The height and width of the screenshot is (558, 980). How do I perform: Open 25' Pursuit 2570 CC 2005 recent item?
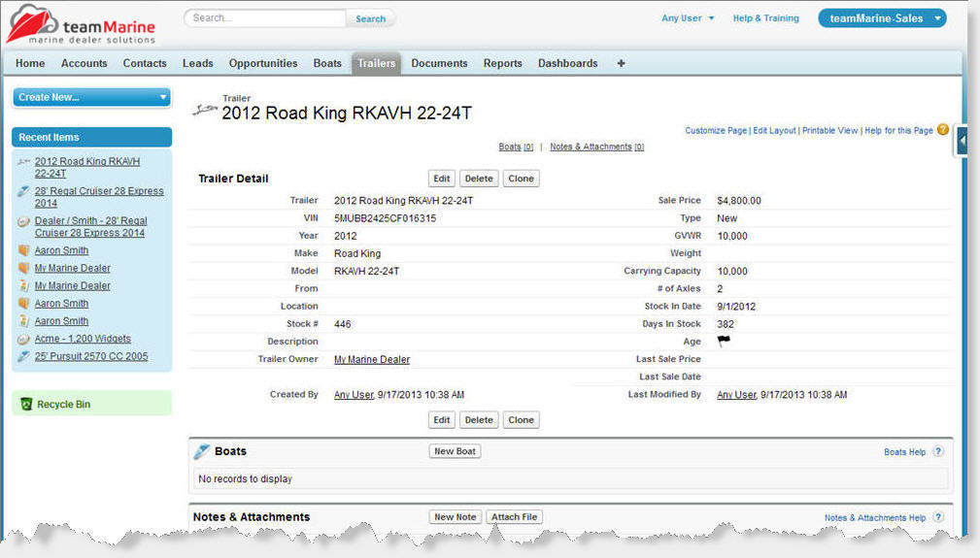91,356
